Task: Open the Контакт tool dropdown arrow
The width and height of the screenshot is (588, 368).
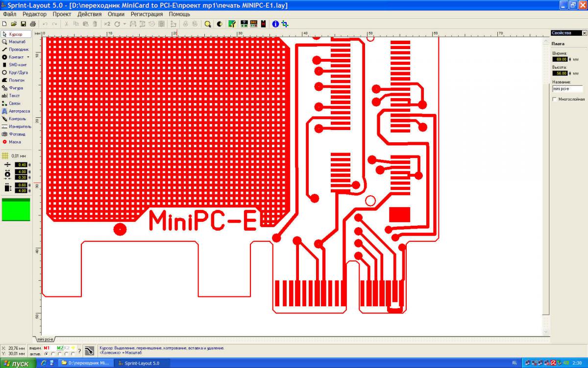Action: click(28, 57)
